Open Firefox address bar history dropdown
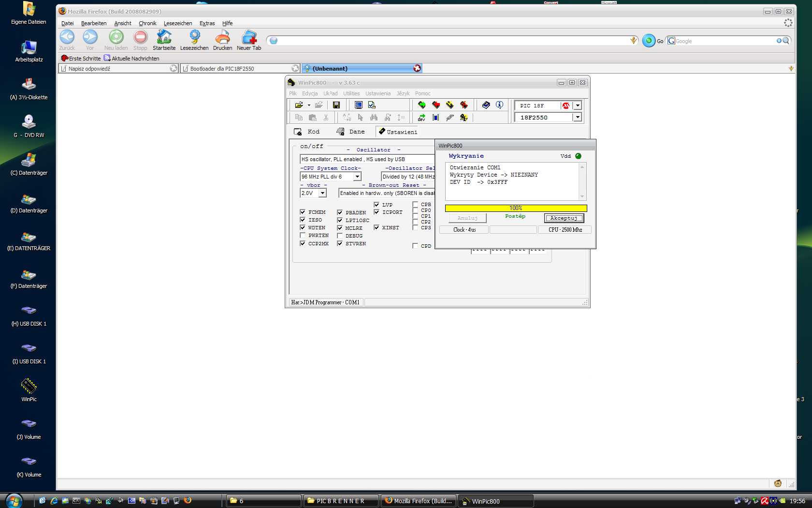812x508 pixels. click(x=633, y=41)
